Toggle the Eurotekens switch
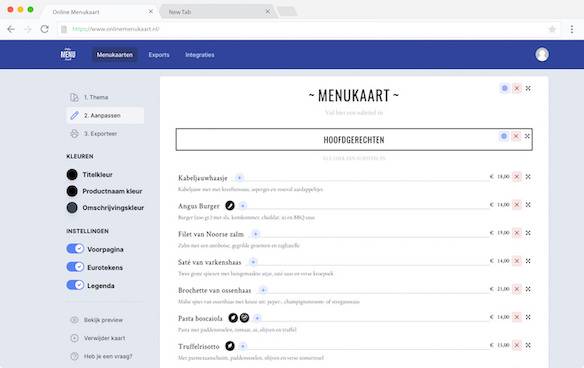This screenshot has width=584, height=368. (75, 267)
